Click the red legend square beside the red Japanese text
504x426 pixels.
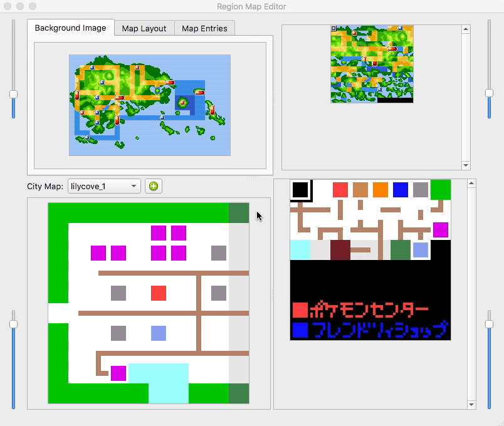point(300,310)
